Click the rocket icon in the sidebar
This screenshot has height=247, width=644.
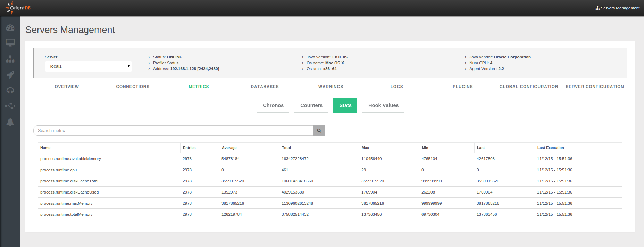(x=10, y=75)
